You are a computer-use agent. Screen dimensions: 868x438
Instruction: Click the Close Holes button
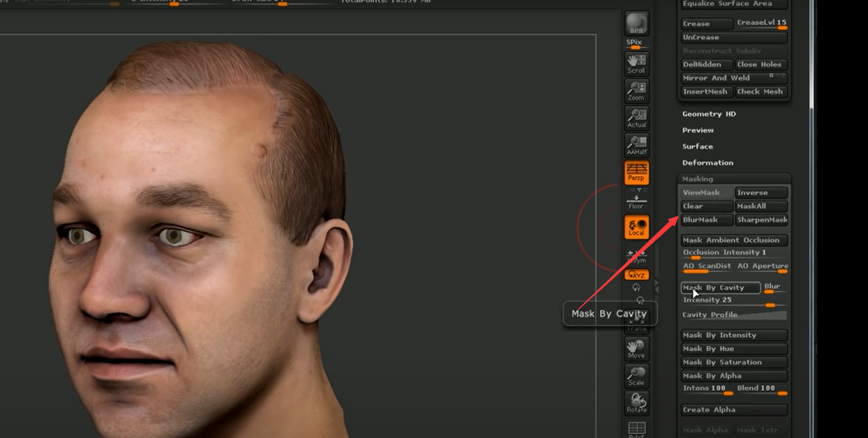coord(761,64)
